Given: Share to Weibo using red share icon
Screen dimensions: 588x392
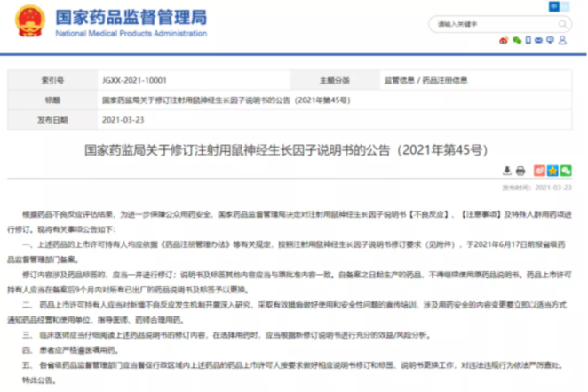Looking at the screenshot, I should 540,171.
